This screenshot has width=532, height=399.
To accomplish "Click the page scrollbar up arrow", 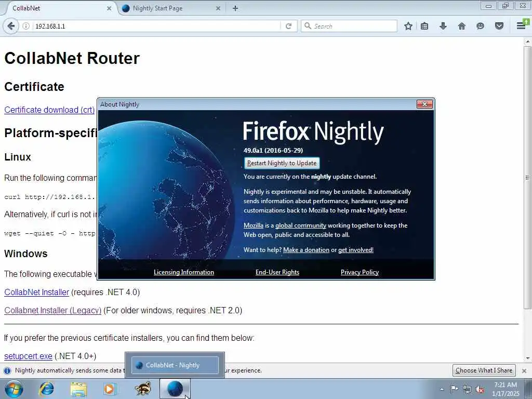I will pyautogui.click(x=527, y=42).
